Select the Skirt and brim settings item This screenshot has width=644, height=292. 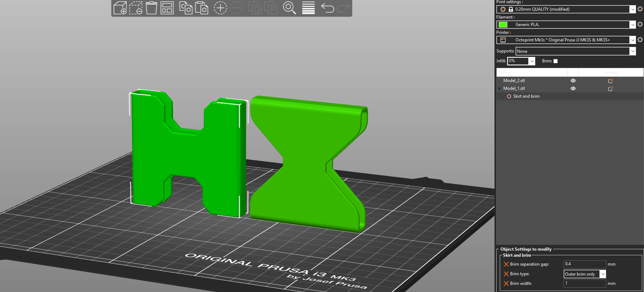coord(526,96)
